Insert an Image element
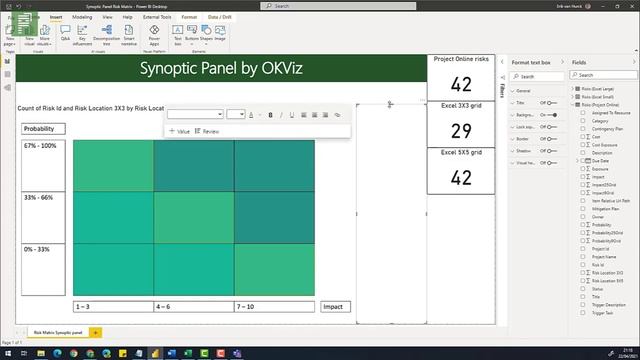640x360 pixels. point(220,33)
